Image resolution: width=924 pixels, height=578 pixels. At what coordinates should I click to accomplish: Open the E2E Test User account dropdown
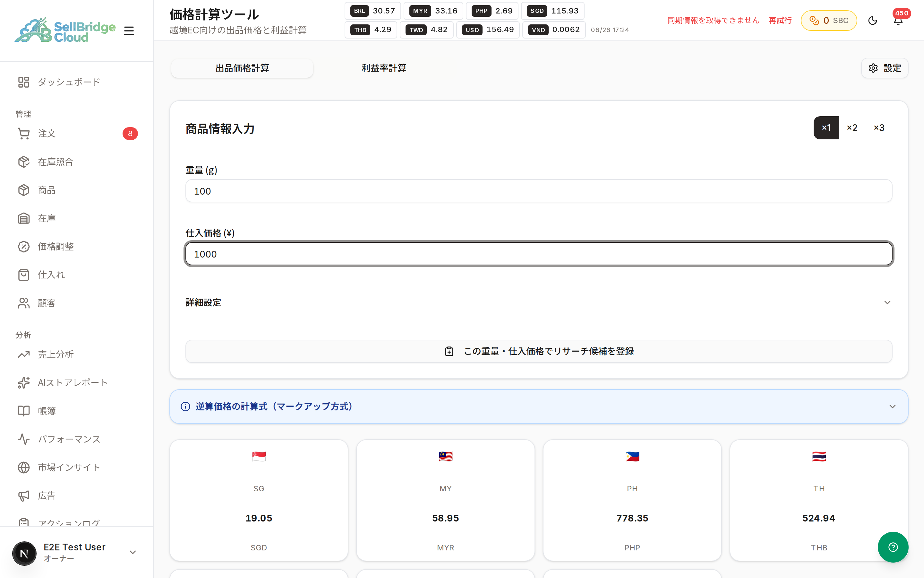click(133, 552)
